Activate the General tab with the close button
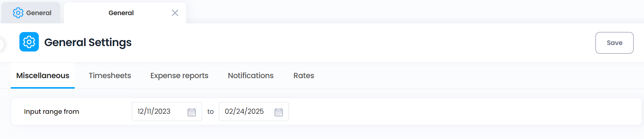644x139 pixels. 121,13
